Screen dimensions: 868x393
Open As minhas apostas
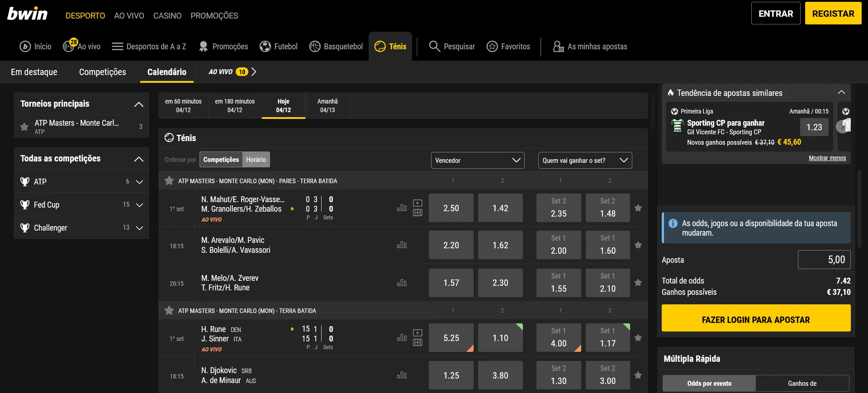point(590,47)
